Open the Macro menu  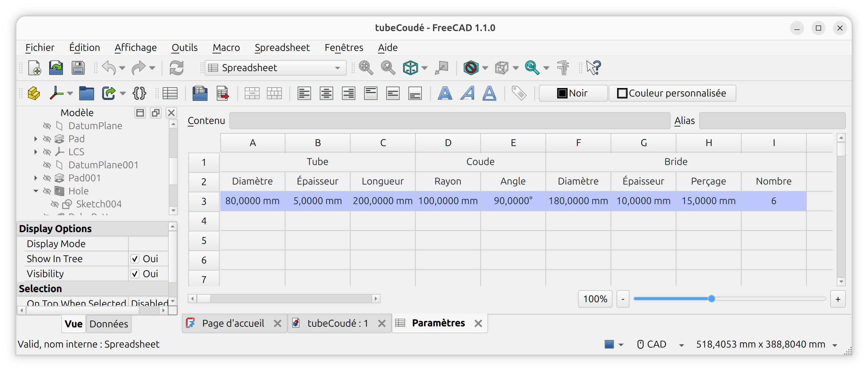point(226,48)
